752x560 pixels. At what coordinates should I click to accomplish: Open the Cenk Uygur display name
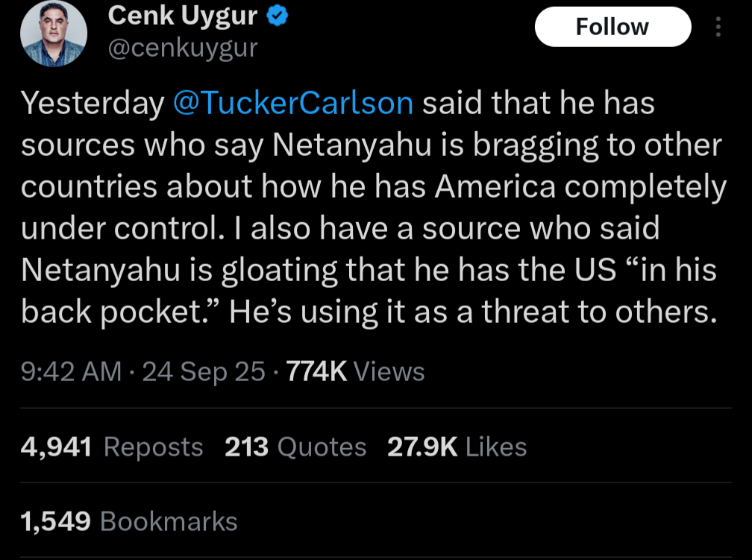point(183,16)
